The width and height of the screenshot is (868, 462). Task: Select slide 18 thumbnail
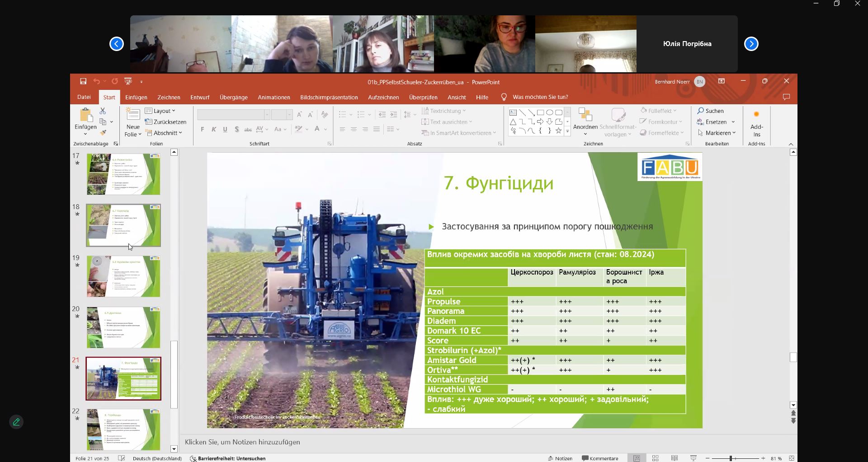tap(123, 225)
